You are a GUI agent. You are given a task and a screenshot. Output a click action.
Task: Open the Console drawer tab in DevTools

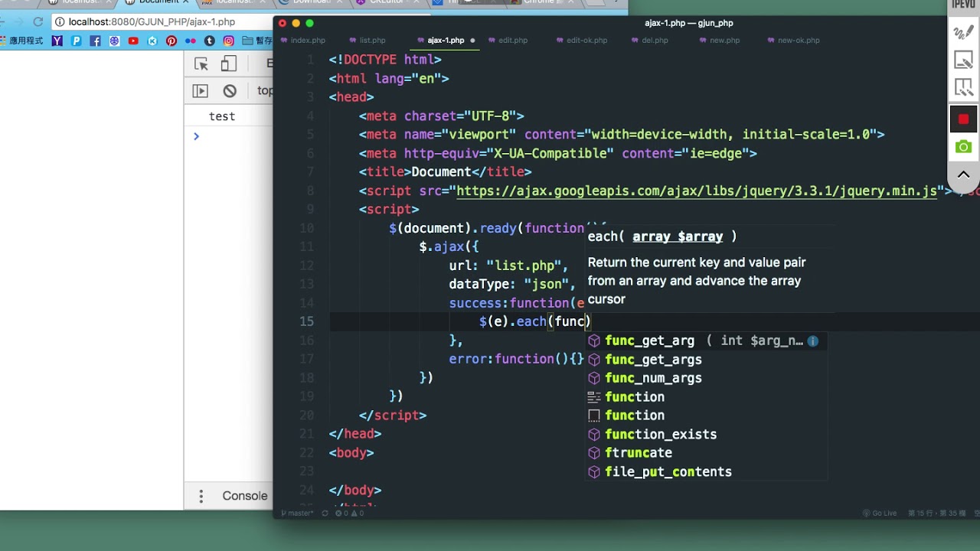(245, 496)
